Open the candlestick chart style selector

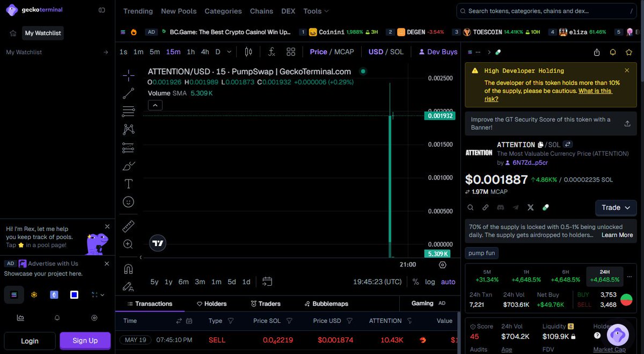pos(248,52)
